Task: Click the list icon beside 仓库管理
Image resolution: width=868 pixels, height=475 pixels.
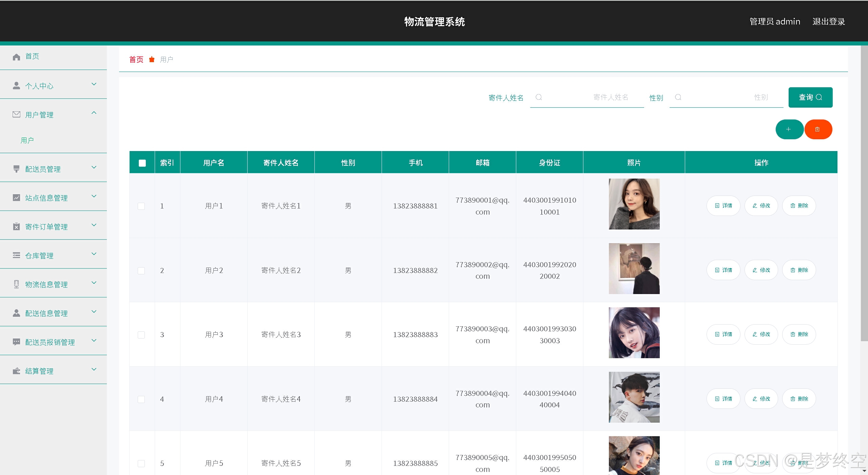Action: pos(16,255)
